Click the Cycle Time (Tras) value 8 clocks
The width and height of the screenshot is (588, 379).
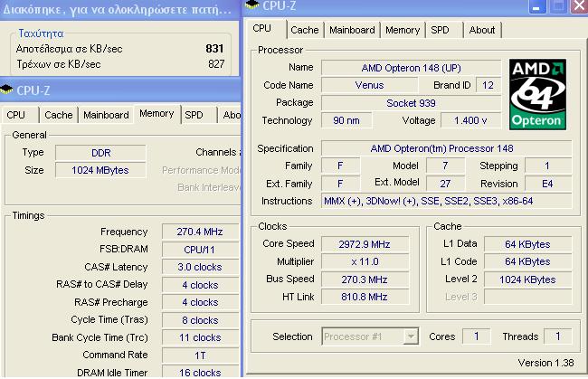(200, 320)
